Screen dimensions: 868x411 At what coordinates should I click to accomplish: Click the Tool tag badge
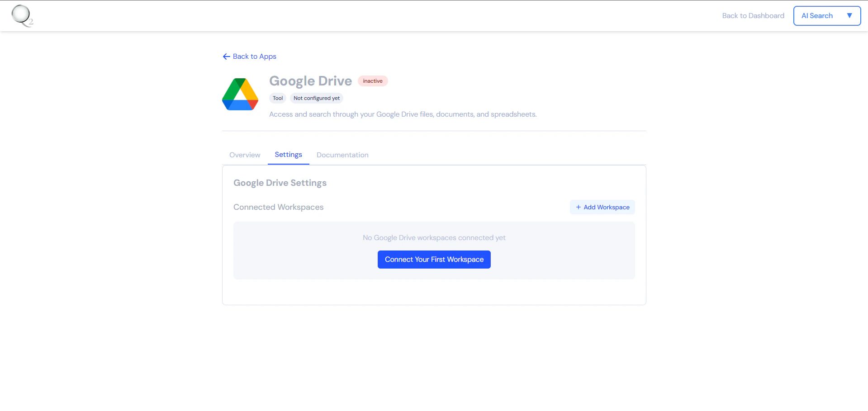click(278, 98)
